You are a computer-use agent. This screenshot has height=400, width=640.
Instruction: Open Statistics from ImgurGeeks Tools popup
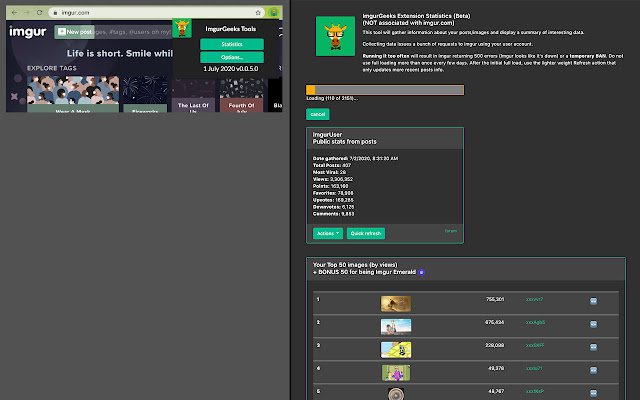[232, 44]
